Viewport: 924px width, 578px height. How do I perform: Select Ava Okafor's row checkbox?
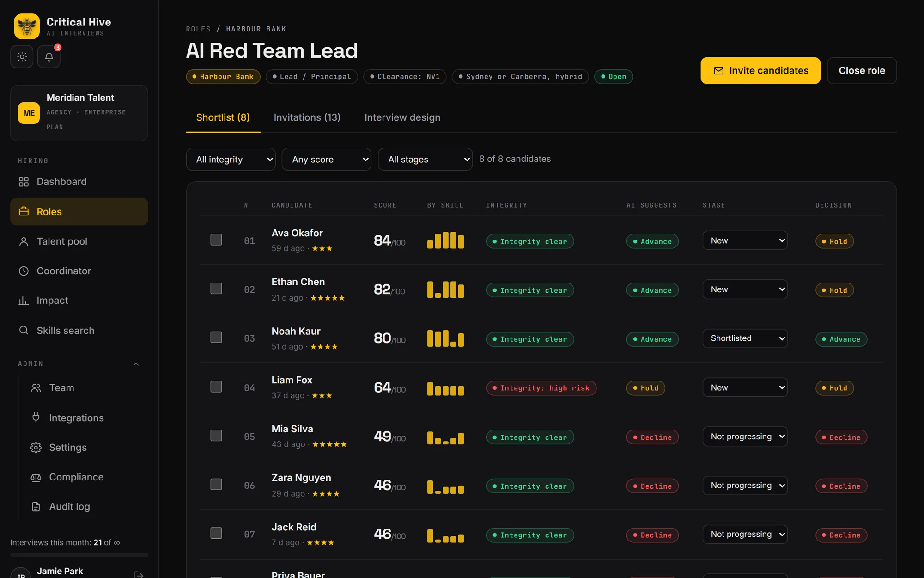[x=216, y=240]
